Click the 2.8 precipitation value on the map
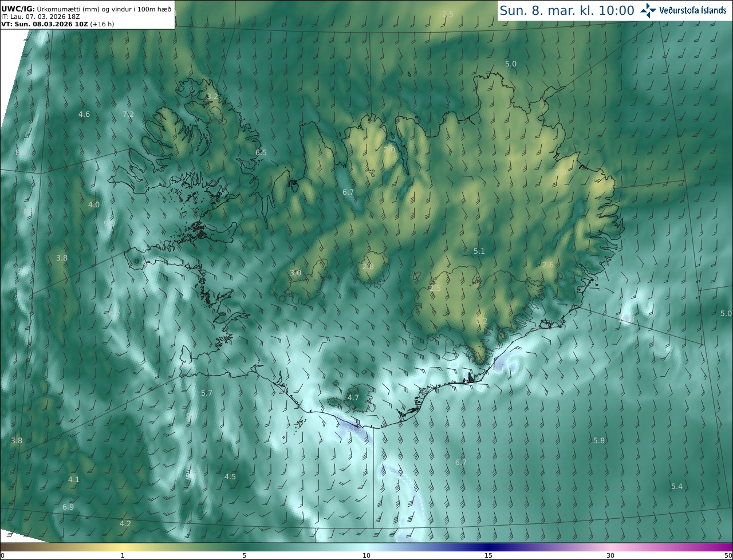The image size is (733, 560). pos(368,266)
